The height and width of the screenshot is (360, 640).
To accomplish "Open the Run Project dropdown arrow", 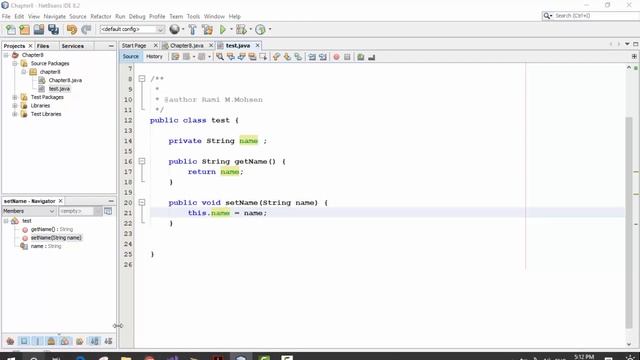I will tap(231, 29).
